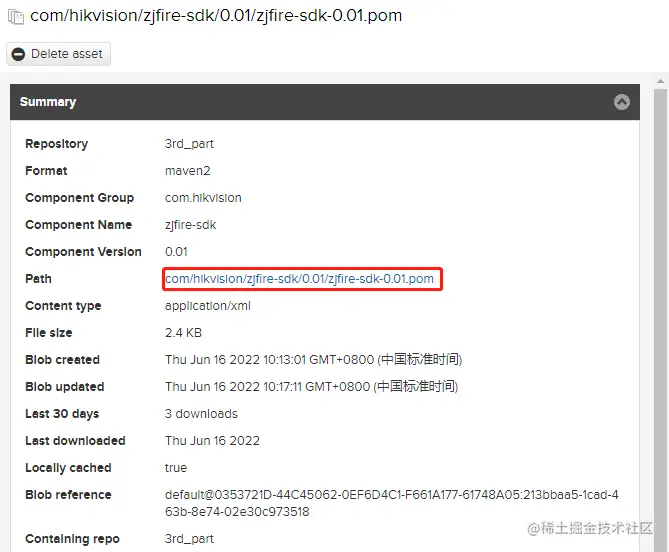Click the Last 30 days field label
Image resolution: width=669 pixels, height=552 pixels.
(62, 414)
